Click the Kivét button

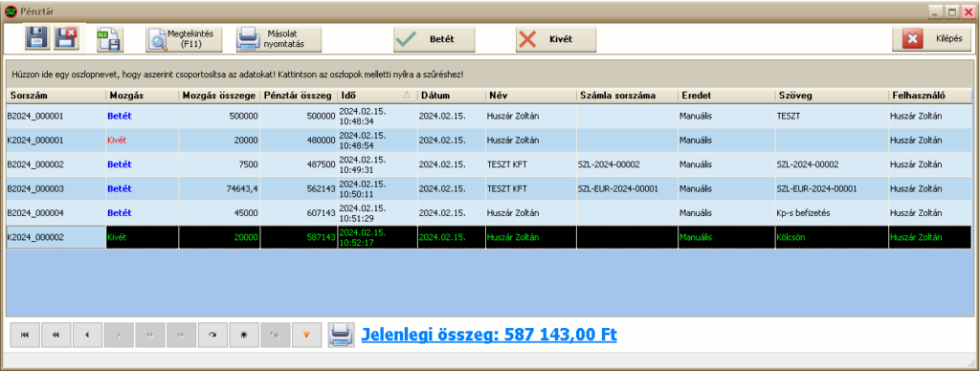[x=556, y=39]
